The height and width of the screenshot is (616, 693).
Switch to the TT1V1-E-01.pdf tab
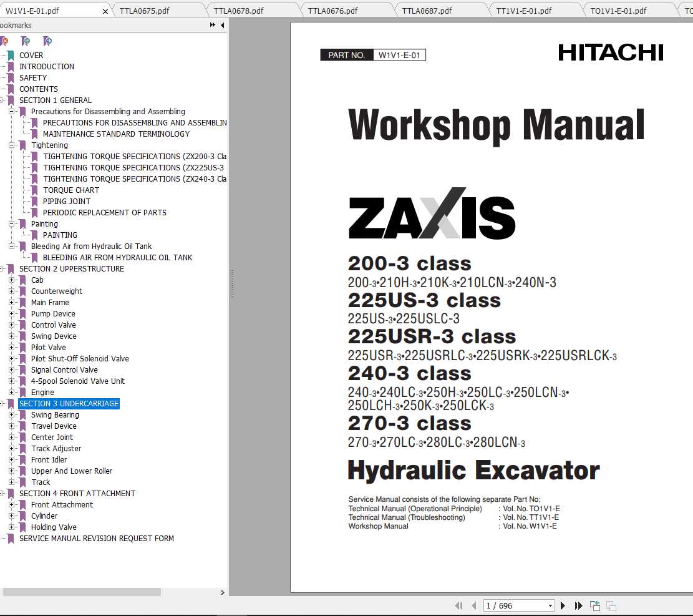tap(523, 11)
